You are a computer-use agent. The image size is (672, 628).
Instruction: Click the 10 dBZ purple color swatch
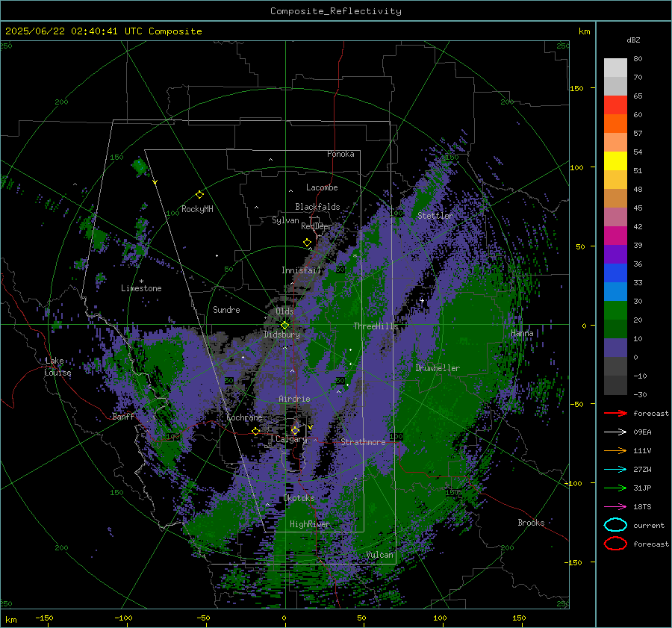(x=615, y=348)
